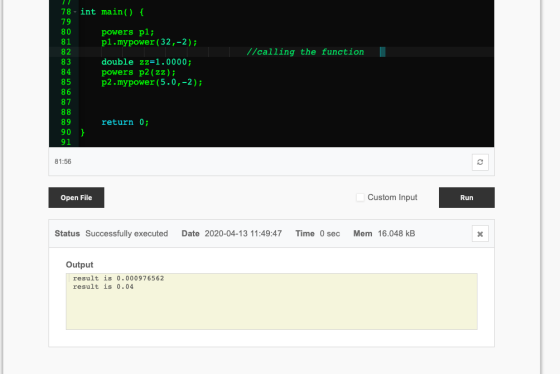Click the Output heading
This screenshot has height=374, width=560.
coord(79,265)
